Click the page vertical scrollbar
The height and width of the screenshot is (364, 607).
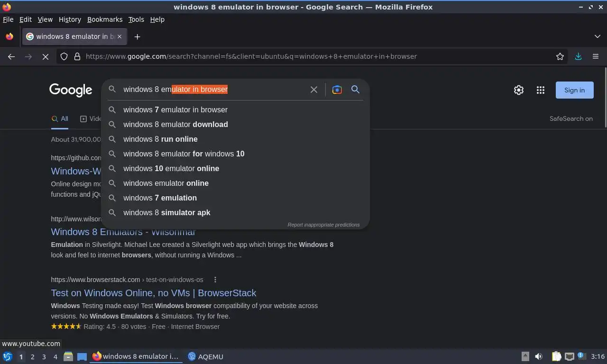605,98
